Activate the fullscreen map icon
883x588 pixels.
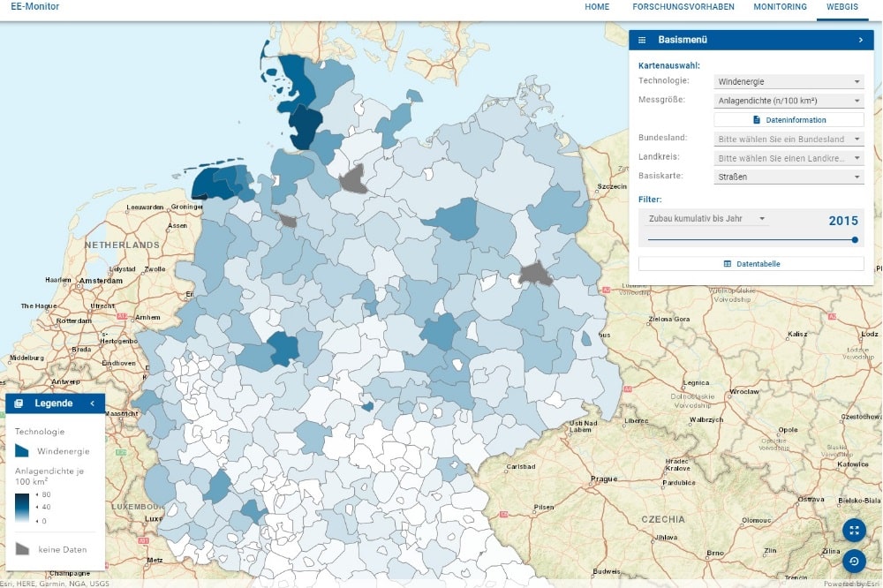pyautogui.click(x=854, y=531)
